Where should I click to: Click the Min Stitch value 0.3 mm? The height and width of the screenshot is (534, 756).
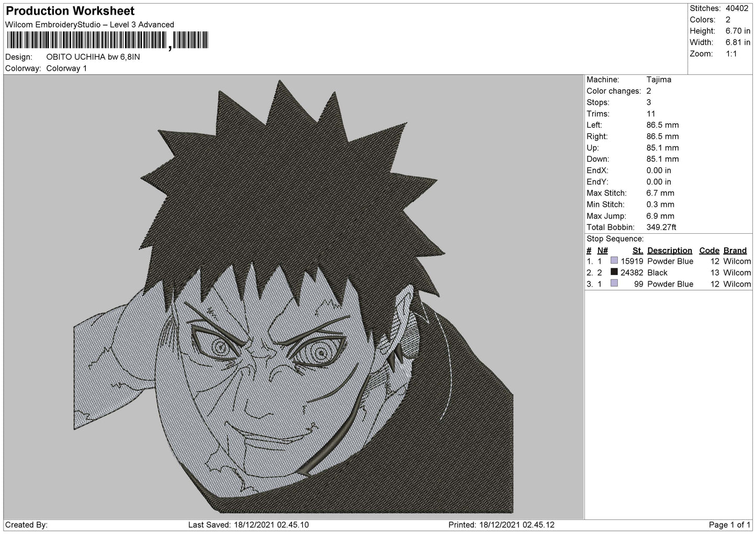[x=660, y=204]
